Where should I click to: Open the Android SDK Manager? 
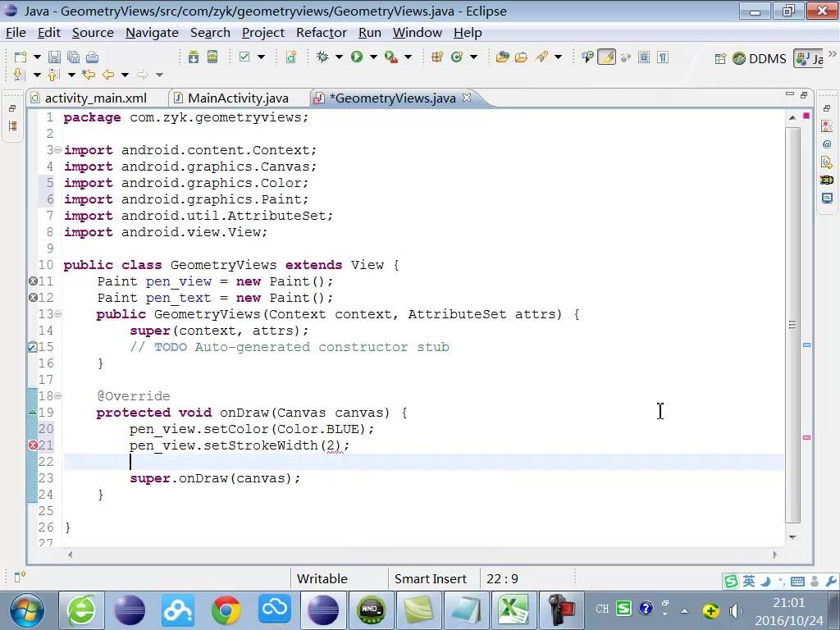tap(194, 57)
